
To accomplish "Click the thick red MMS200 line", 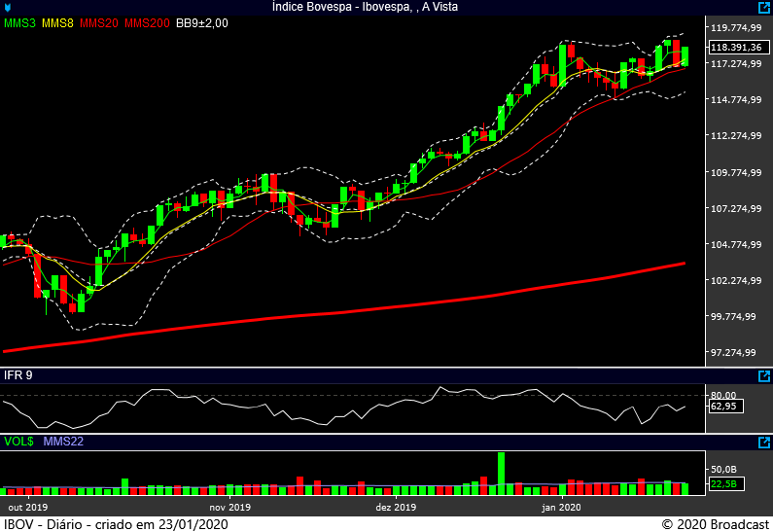I will [x=389, y=306].
